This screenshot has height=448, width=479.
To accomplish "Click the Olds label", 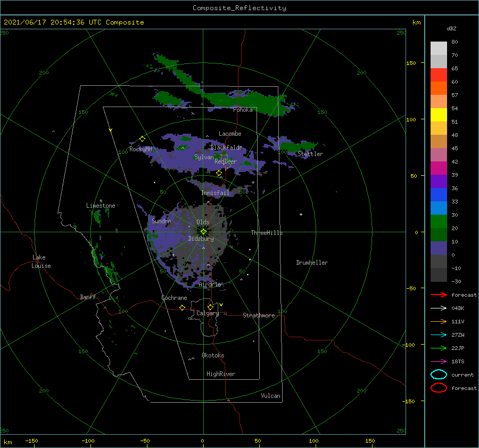I will coord(203,222).
